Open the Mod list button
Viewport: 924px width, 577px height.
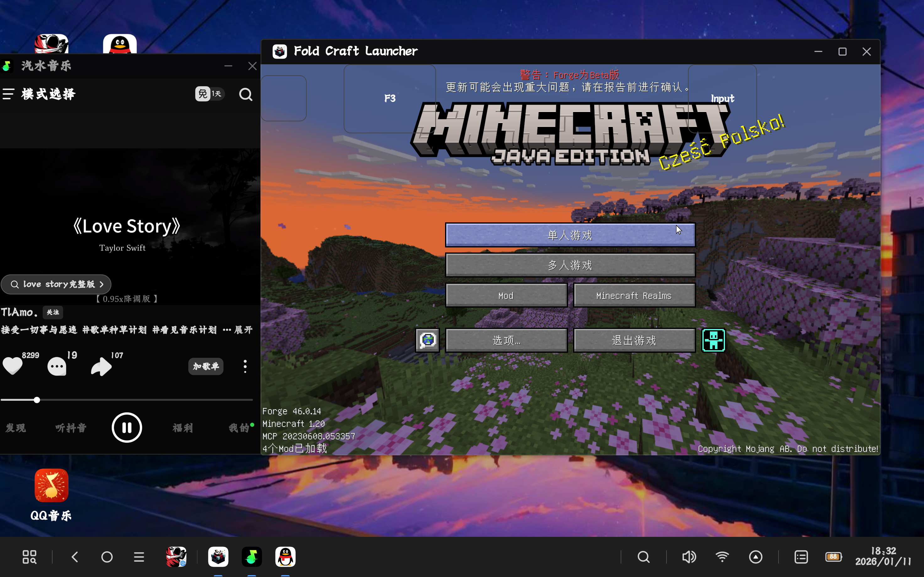[506, 295]
